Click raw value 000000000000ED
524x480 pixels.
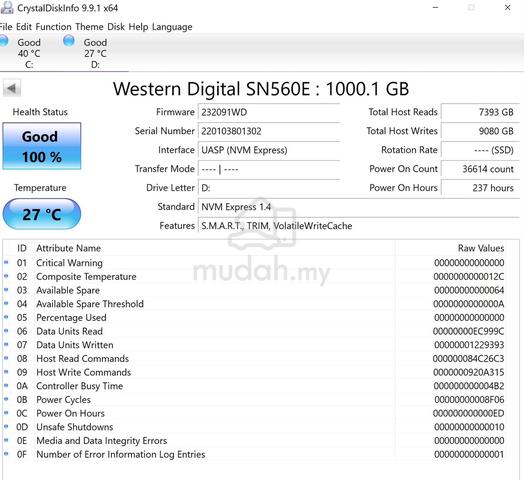[x=469, y=413]
